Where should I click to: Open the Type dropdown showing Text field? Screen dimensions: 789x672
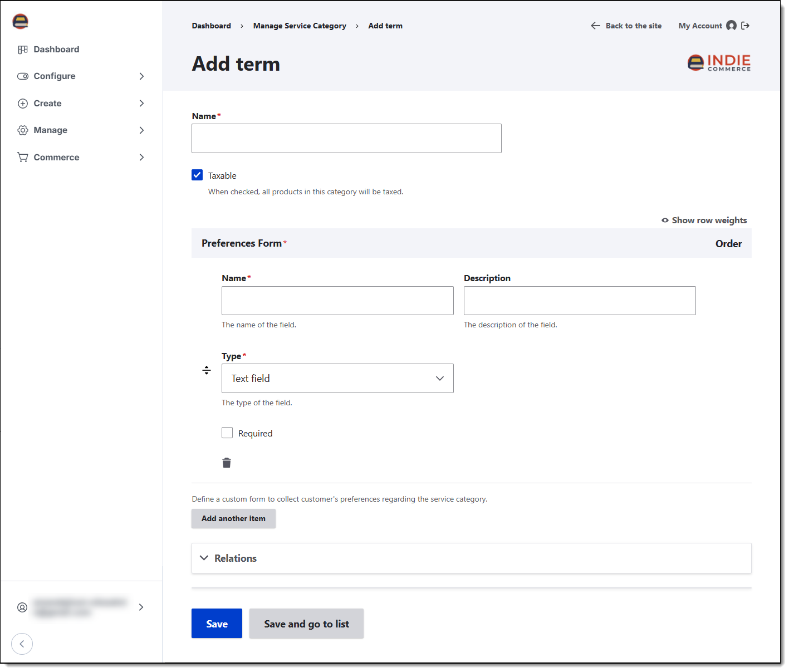(x=337, y=379)
